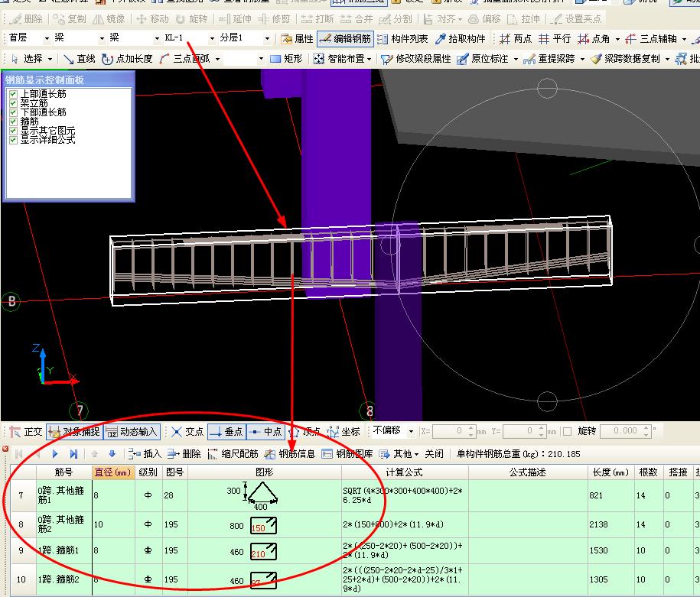Select the 直径 column cell of row 8
The image size is (700, 597).
tap(113, 524)
